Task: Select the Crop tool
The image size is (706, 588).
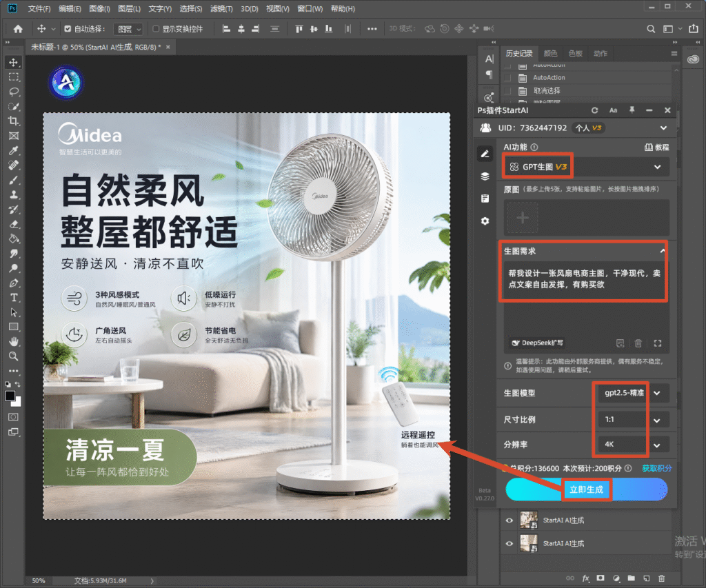Action: point(14,121)
